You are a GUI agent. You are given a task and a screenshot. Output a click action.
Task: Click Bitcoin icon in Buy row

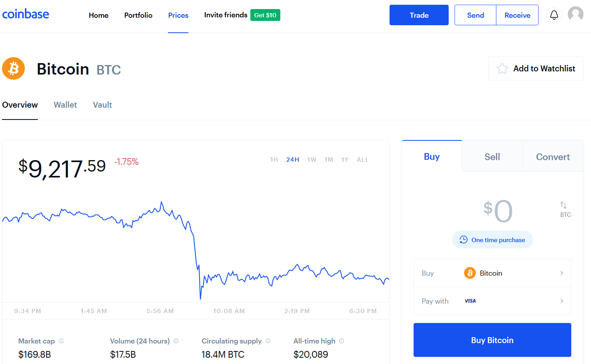click(x=470, y=273)
